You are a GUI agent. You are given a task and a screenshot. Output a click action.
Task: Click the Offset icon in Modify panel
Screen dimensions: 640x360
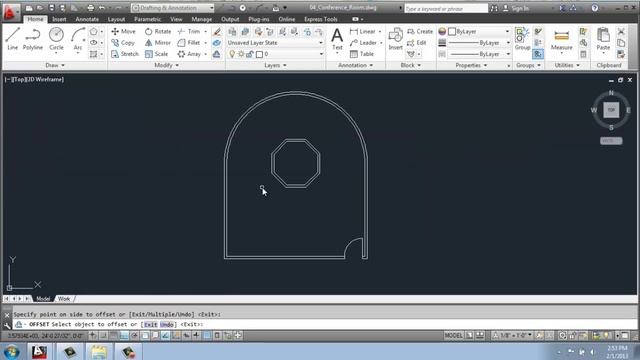click(217, 54)
